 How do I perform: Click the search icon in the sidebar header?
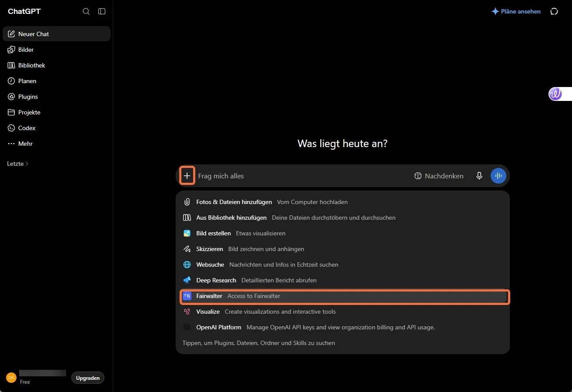(x=86, y=11)
